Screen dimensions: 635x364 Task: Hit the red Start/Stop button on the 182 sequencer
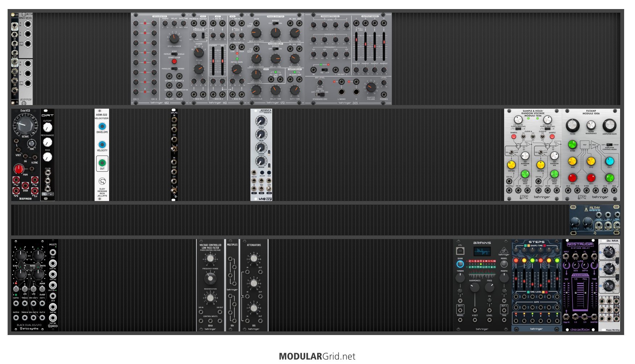click(174, 61)
